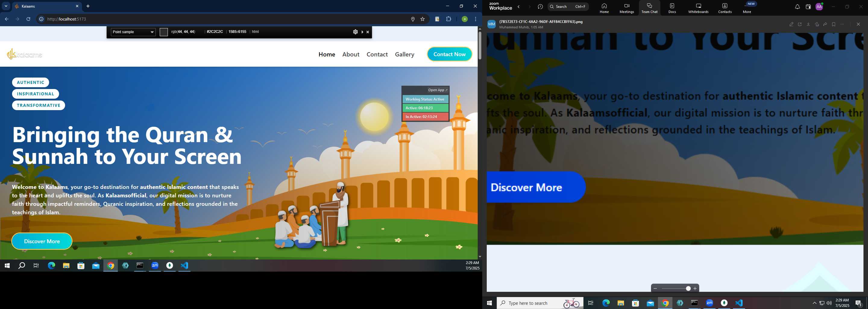Open the Zoom calendar panel icon

click(x=808, y=7)
